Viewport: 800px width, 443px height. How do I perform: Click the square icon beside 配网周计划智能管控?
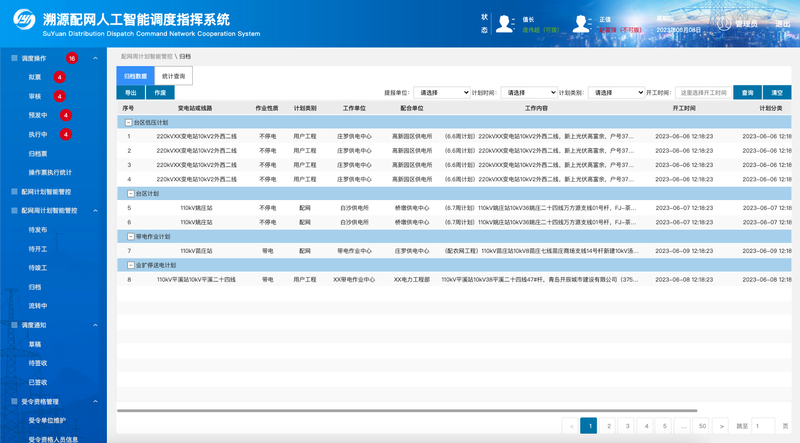point(14,210)
